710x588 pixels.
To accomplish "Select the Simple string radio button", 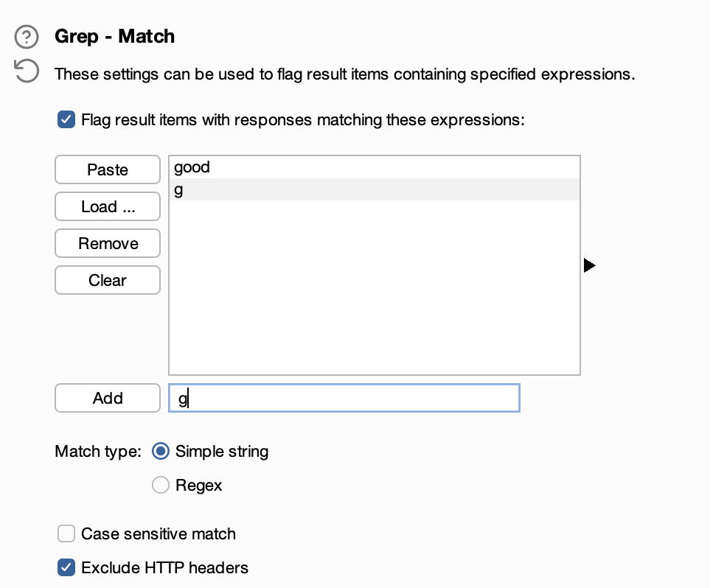I will point(161,451).
